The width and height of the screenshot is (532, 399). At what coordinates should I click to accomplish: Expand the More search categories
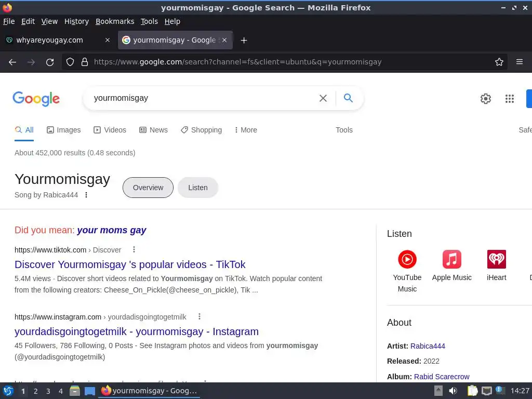point(246,130)
